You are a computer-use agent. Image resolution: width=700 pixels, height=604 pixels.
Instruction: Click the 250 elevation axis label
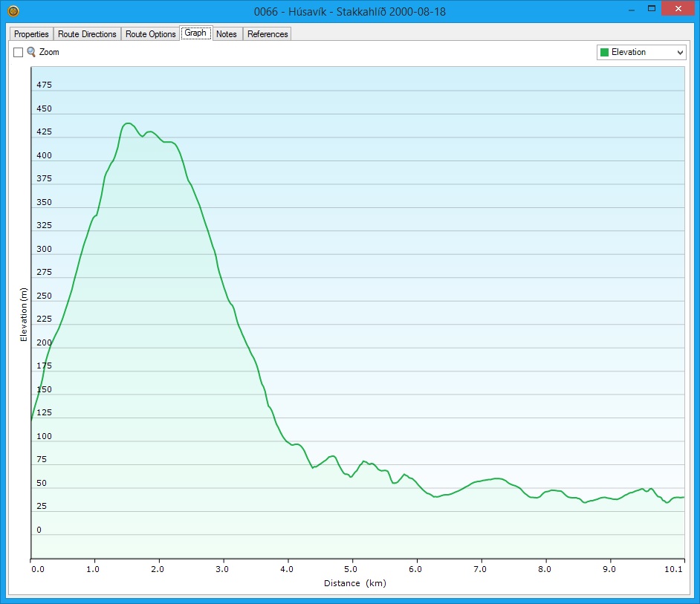[44, 296]
